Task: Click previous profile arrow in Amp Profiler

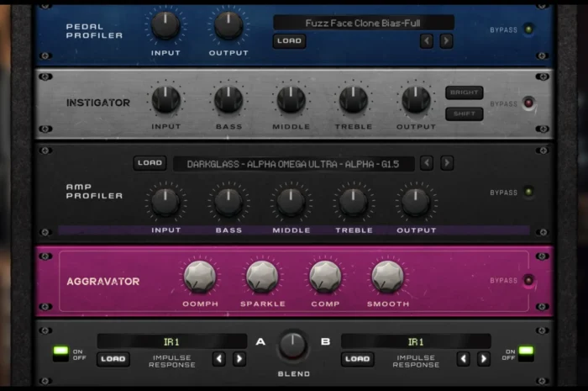Action: 427,163
